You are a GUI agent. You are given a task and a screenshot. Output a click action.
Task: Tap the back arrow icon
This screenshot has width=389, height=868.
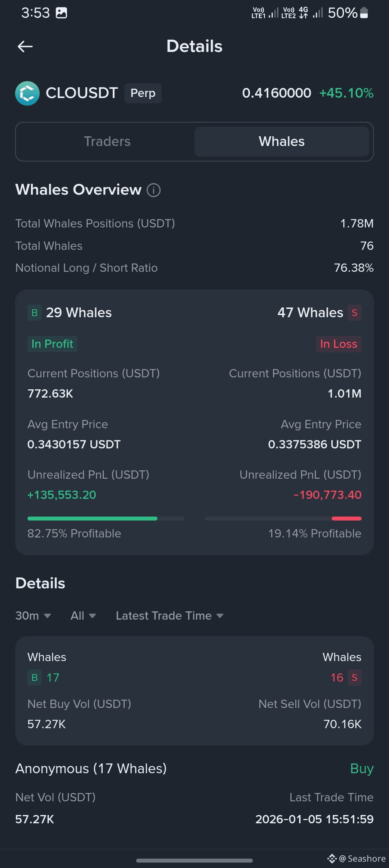point(25,46)
